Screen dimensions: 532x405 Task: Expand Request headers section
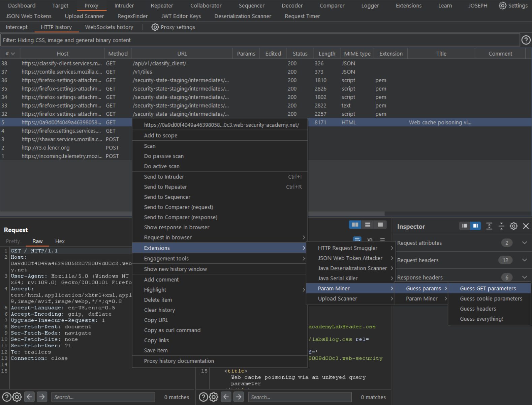click(x=524, y=260)
